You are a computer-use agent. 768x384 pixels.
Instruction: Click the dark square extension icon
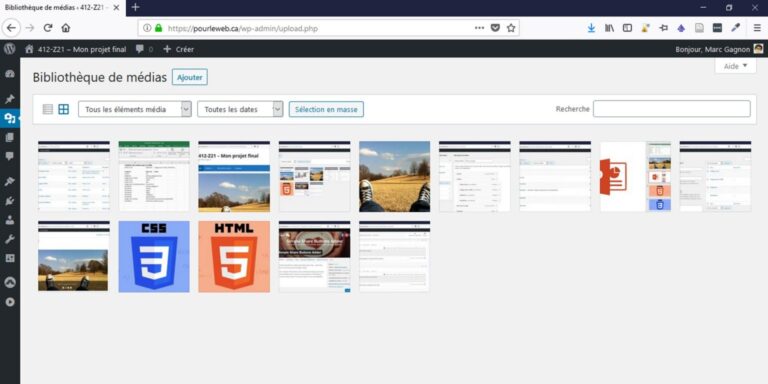717,28
